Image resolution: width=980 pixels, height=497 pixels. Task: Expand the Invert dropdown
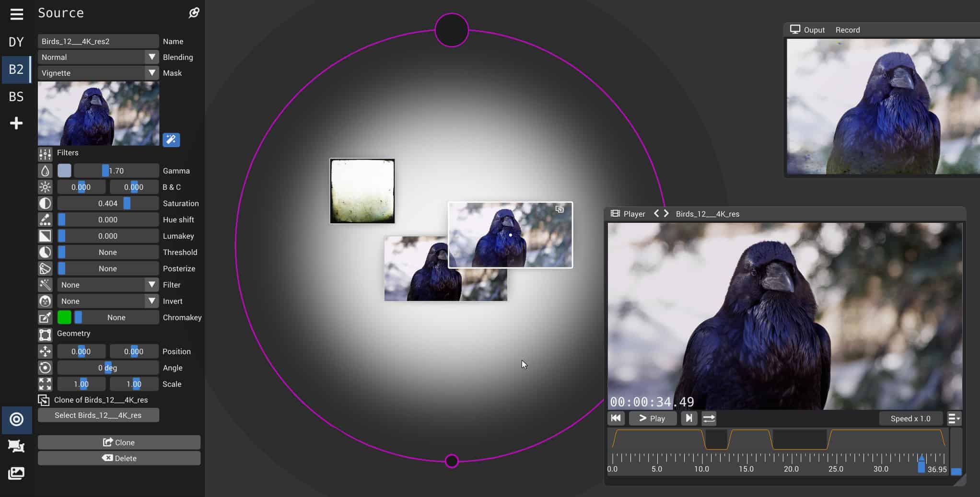(x=108, y=301)
